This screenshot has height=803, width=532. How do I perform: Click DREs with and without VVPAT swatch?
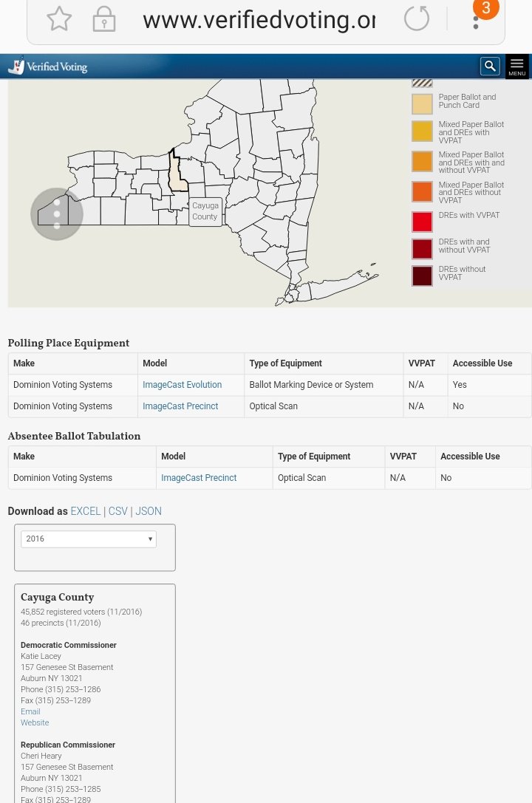pyautogui.click(x=422, y=248)
